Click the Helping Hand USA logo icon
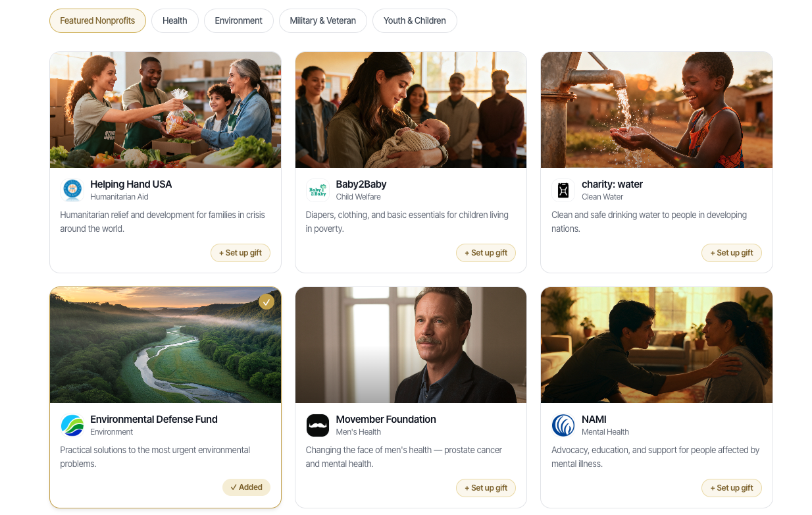Screen dimensions: 812x515 pos(72,190)
